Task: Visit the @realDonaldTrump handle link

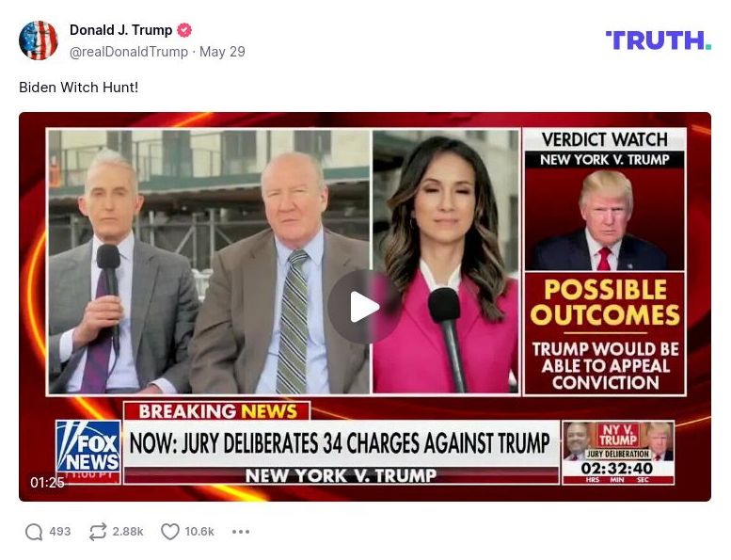Action: point(129,52)
